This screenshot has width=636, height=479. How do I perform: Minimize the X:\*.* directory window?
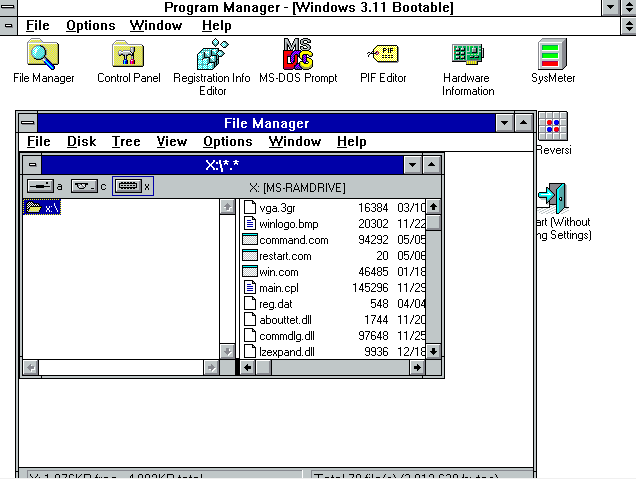413,165
